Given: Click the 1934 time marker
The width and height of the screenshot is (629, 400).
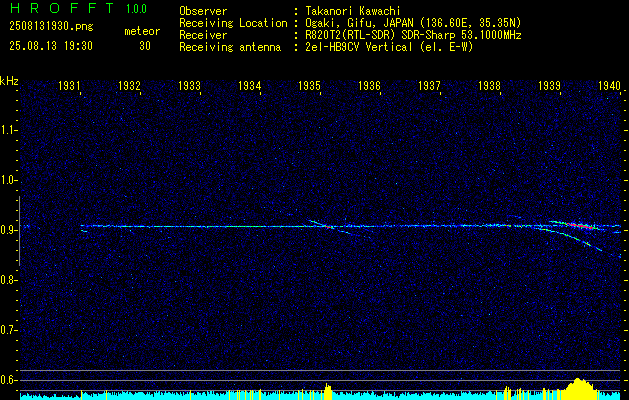Looking at the screenshot, I should pyautogui.click(x=250, y=85).
